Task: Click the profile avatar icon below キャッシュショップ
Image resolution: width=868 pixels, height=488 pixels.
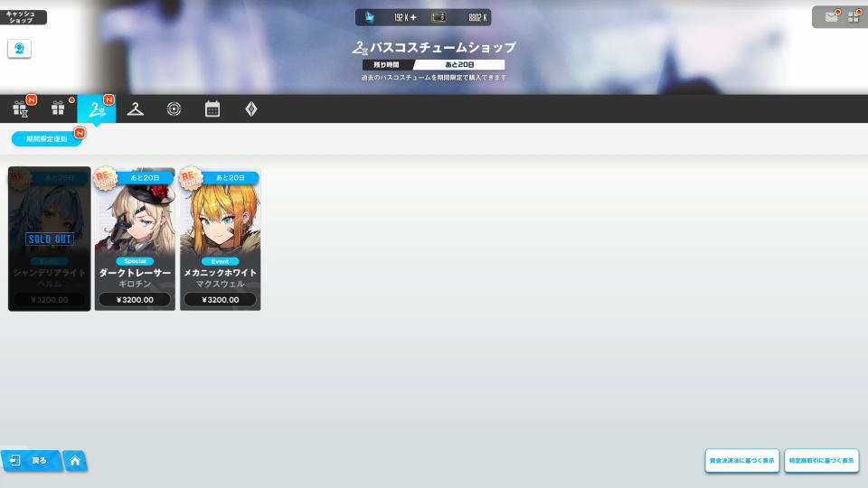Action: [20, 49]
